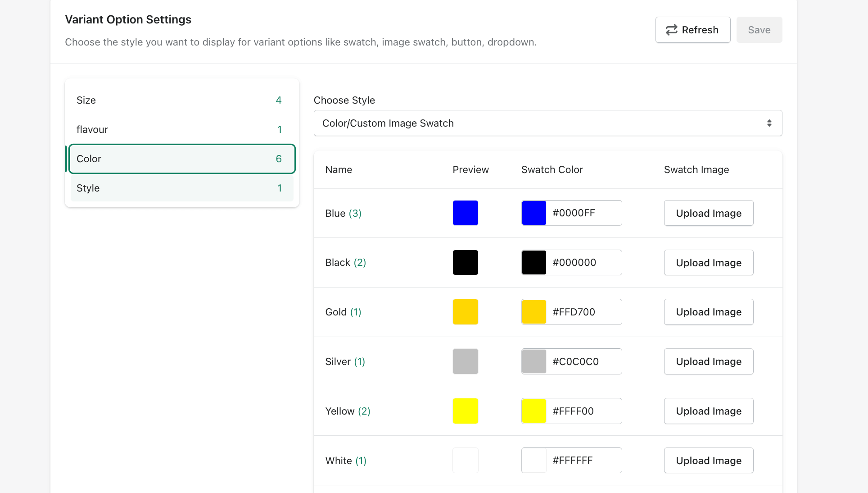Upload image for White swatch
Screen dimensions: 868x493
coord(709,461)
